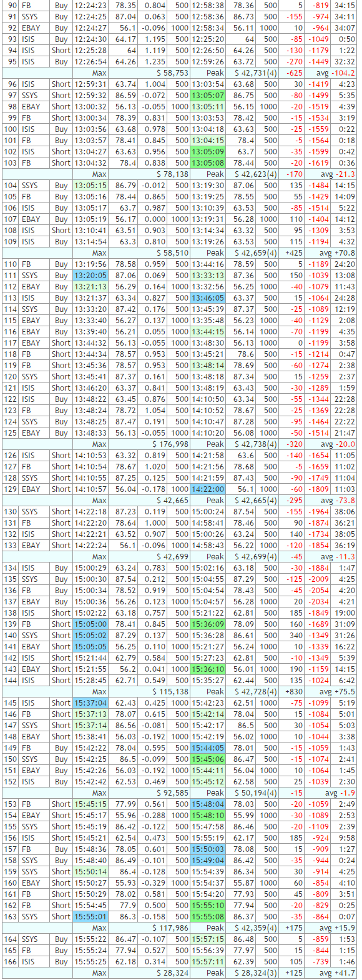Click highlighted exit time 15:45:06
The width and height of the screenshot is (362, 980).
(x=207, y=759)
